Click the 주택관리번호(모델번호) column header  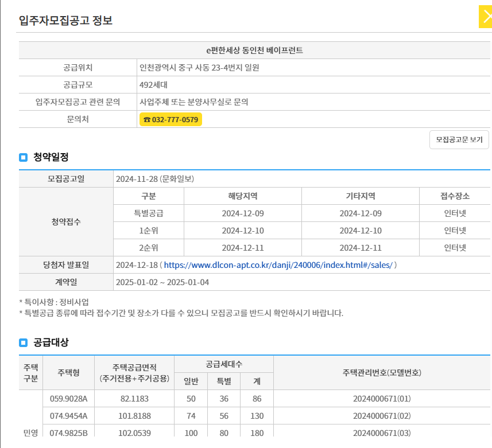click(382, 372)
